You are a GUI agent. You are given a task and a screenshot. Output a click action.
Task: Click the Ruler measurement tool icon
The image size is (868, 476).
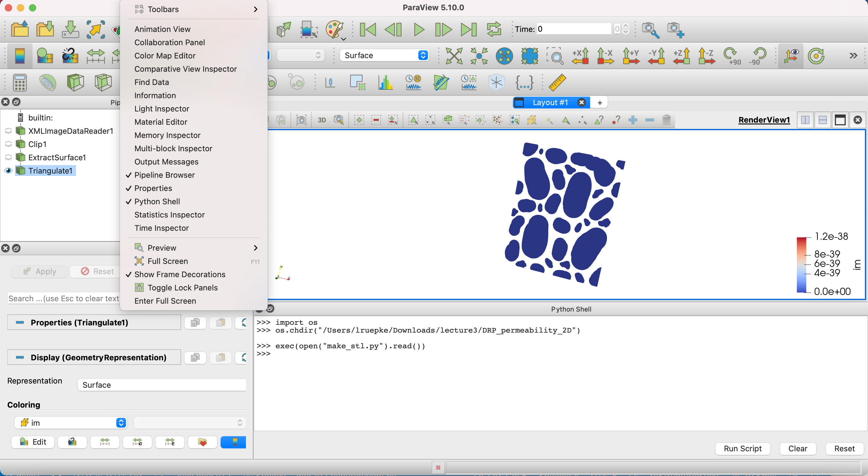(557, 82)
